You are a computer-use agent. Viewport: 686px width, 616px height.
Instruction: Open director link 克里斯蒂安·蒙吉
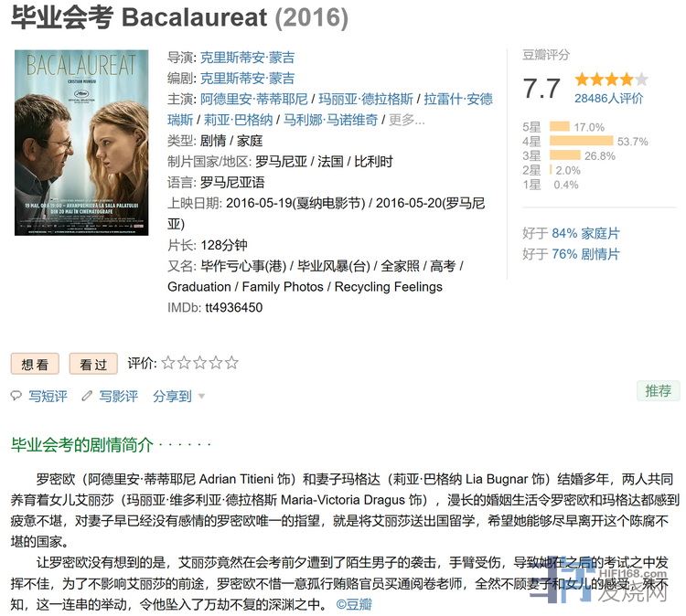tap(247, 58)
